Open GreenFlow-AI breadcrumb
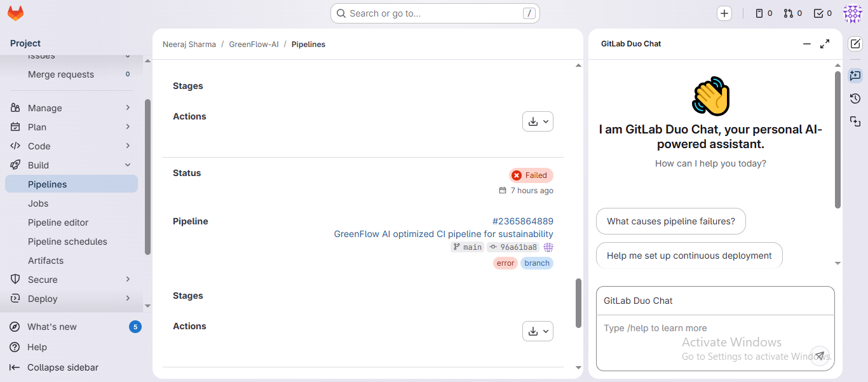Viewport: 868px width, 382px height. point(254,44)
